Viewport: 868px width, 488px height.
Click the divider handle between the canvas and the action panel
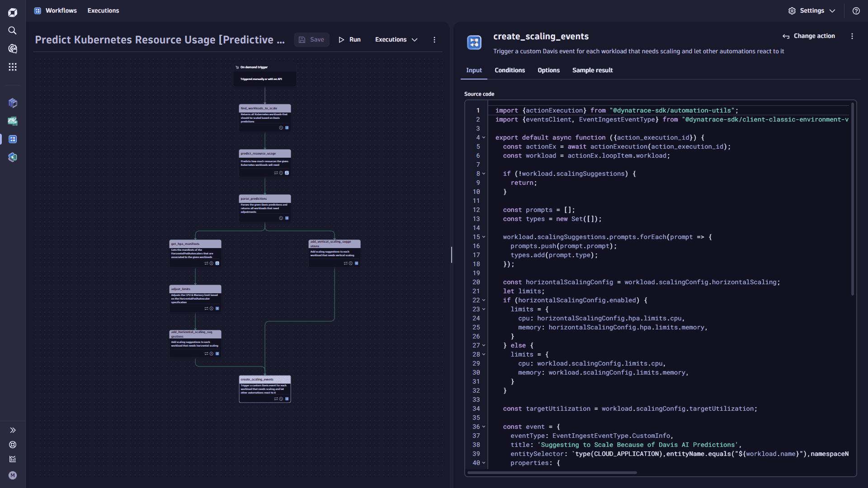(451, 255)
